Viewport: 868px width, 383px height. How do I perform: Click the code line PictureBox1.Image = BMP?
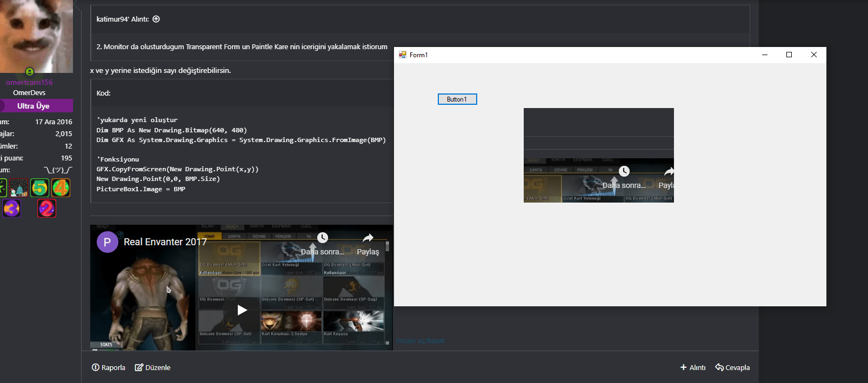click(x=141, y=189)
